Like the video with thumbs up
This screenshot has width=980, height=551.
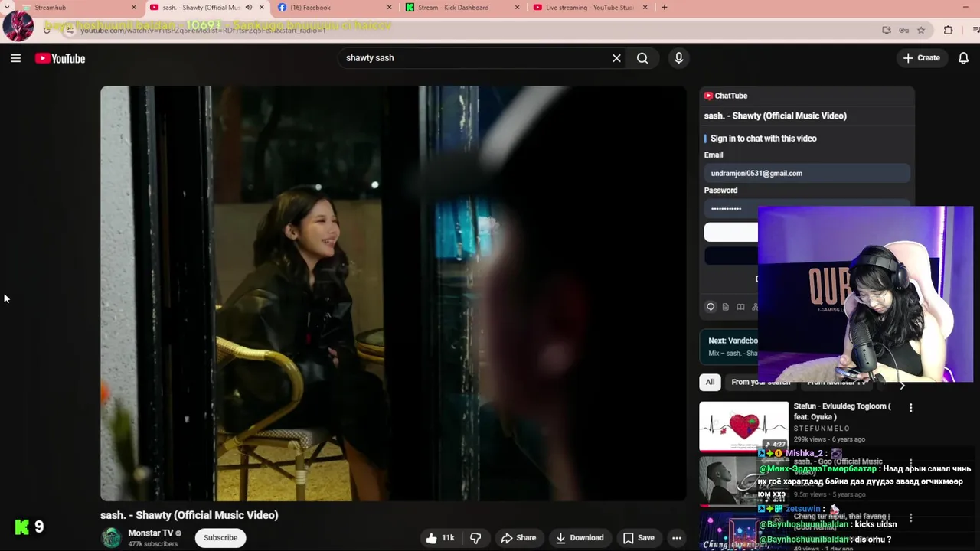[x=432, y=538]
